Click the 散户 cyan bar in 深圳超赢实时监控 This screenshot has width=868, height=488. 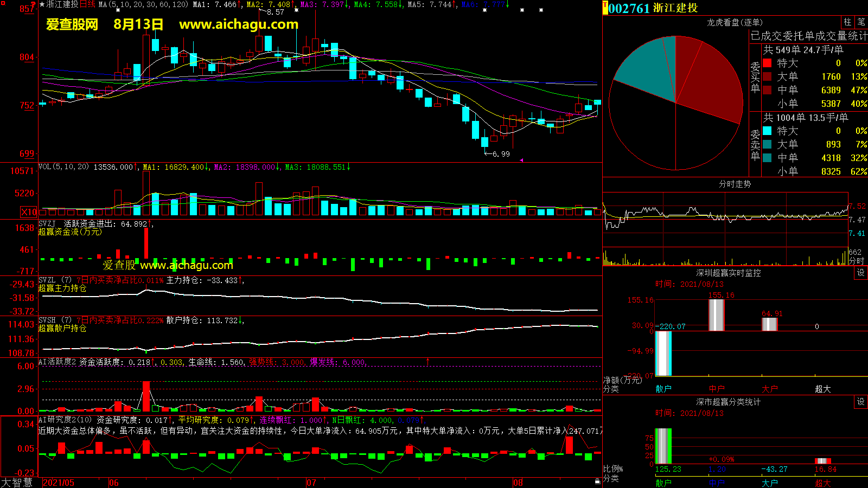pos(663,353)
